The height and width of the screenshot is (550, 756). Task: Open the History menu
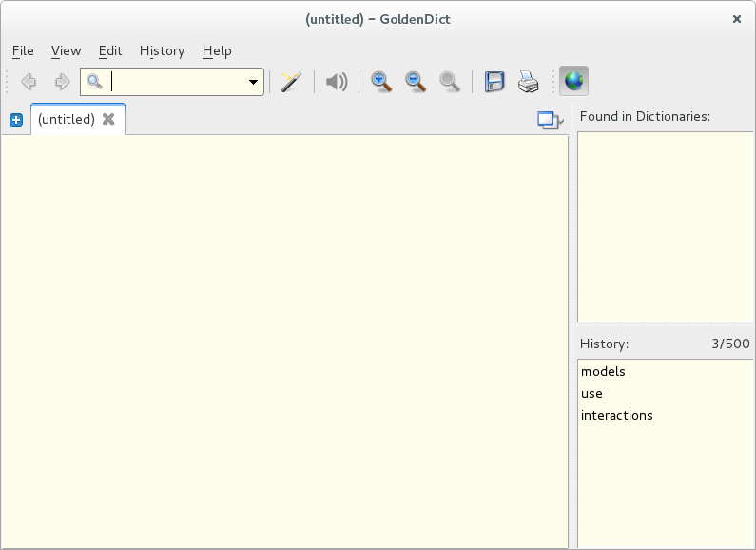tap(162, 50)
